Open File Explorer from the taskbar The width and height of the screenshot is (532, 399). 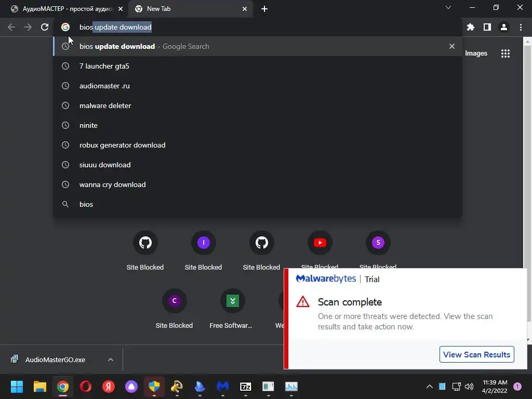(x=39, y=387)
